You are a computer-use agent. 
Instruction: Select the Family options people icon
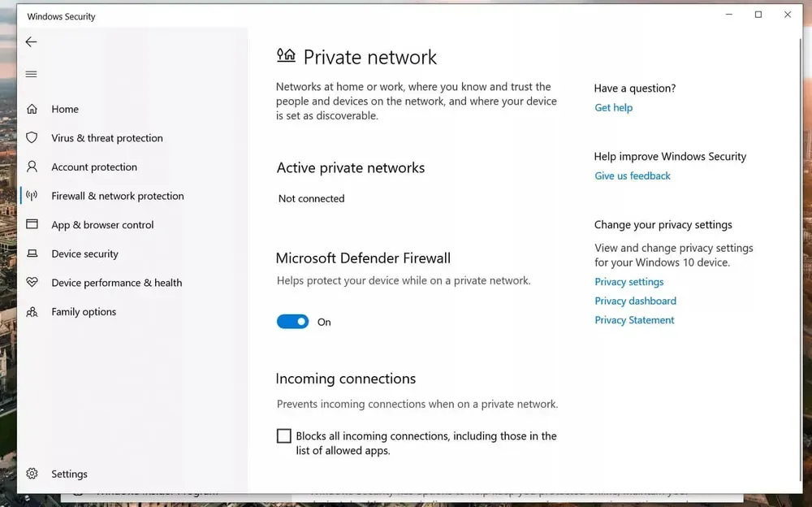pos(32,311)
